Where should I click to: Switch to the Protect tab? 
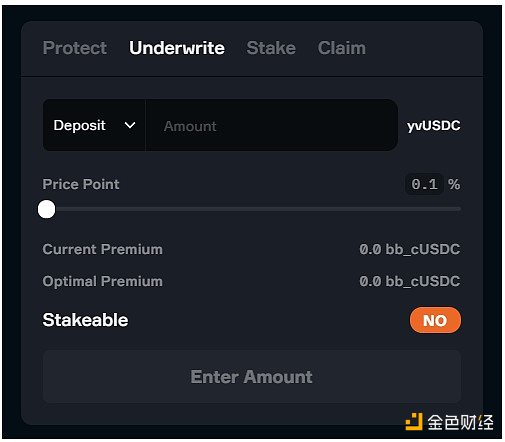pos(75,48)
